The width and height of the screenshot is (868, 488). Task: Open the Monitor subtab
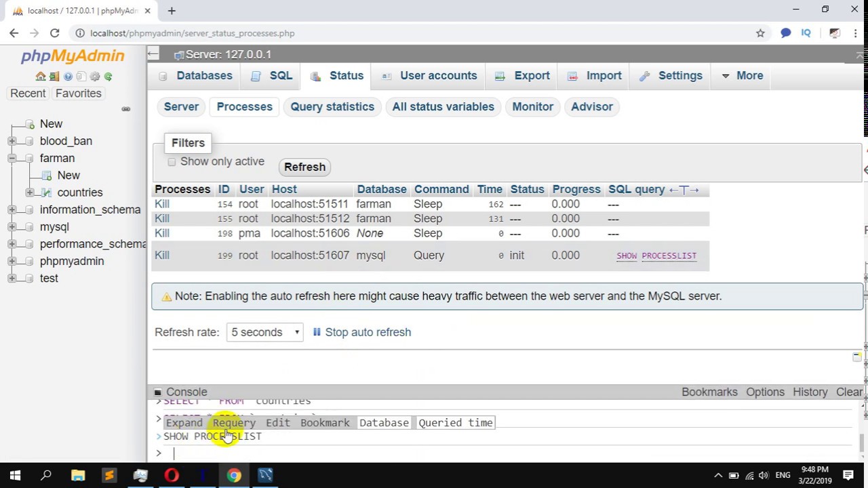click(533, 107)
